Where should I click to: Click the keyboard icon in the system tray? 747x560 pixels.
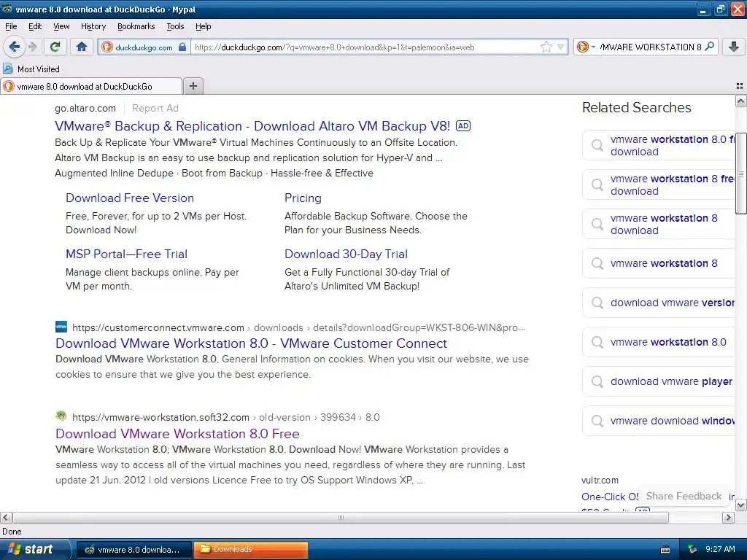(x=665, y=550)
